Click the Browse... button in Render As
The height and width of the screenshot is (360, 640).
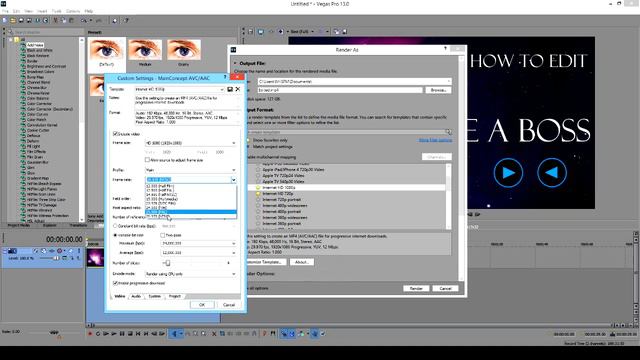point(438,90)
